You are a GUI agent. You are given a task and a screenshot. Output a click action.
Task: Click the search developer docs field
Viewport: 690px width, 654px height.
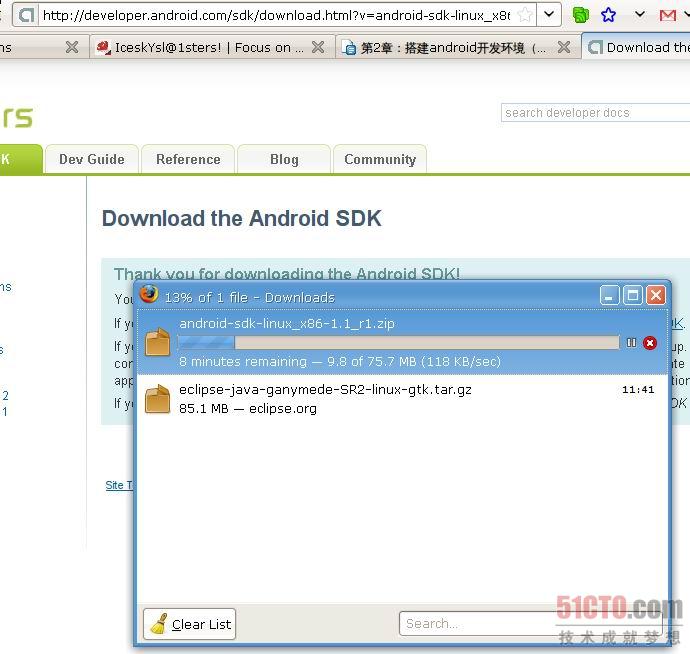coord(595,113)
